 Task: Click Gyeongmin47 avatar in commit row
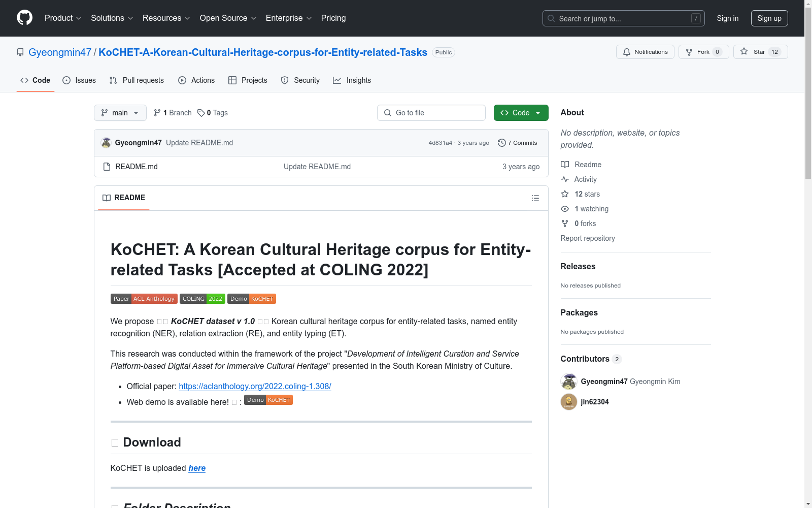106,143
